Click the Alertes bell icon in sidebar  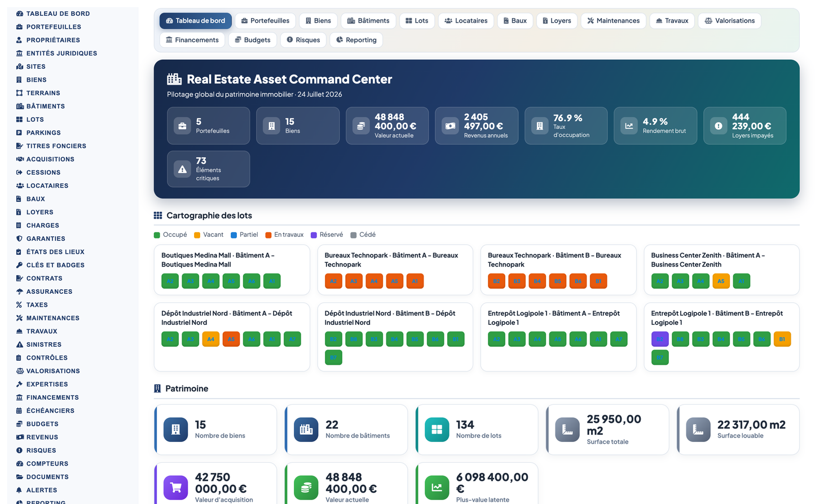(20, 490)
